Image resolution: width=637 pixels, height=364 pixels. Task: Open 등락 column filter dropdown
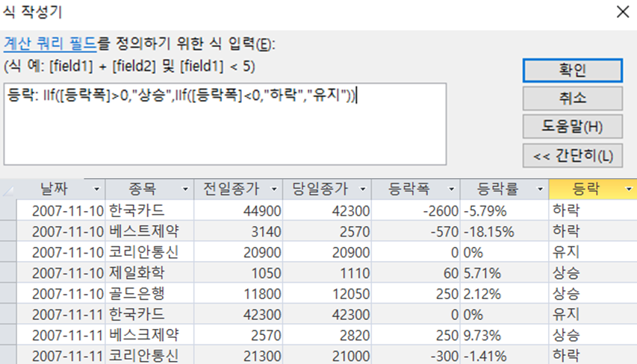pos(629,189)
